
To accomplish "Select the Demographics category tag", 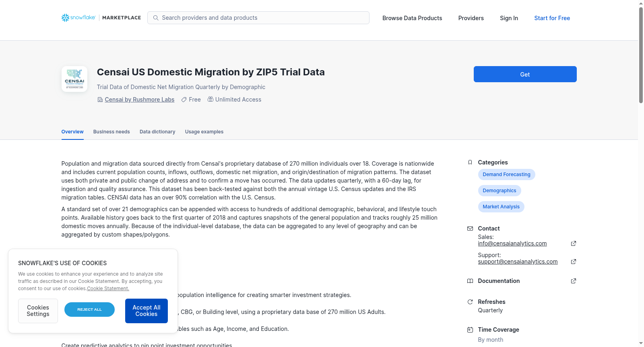I will pos(500,191).
